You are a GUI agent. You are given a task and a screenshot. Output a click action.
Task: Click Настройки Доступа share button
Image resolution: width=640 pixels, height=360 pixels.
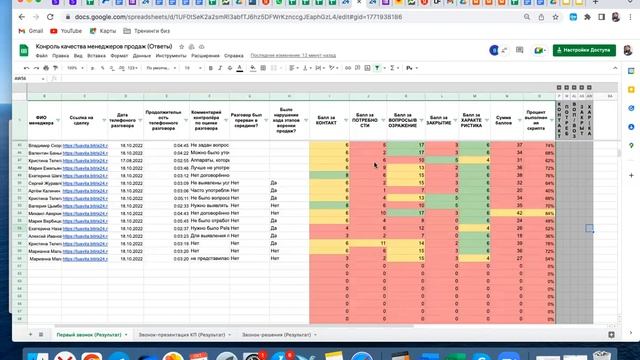(584, 50)
